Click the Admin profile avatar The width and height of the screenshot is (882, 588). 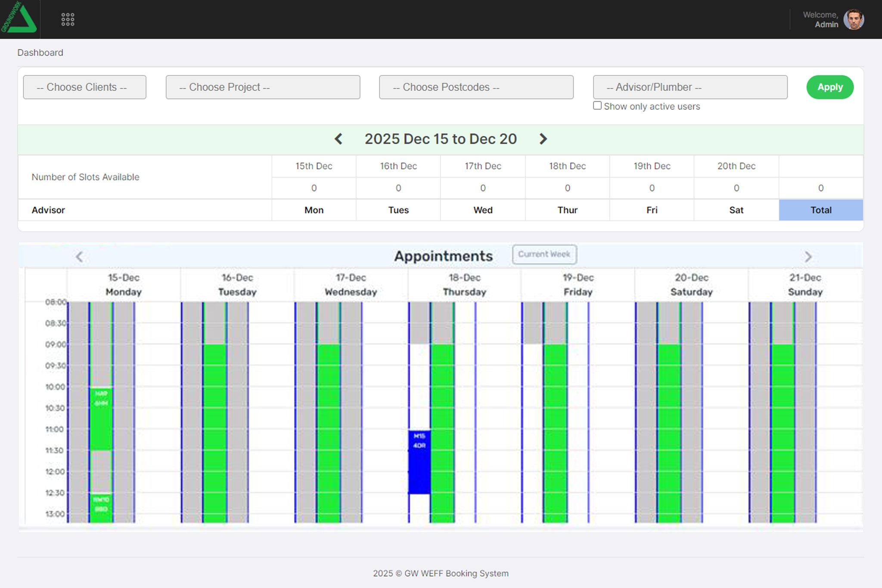tap(853, 19)
